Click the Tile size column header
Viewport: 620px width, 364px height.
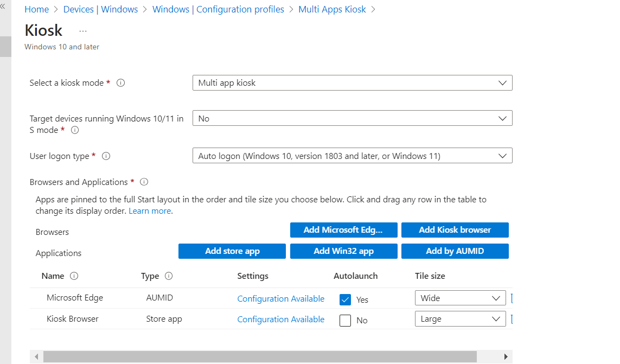(430, 276)
